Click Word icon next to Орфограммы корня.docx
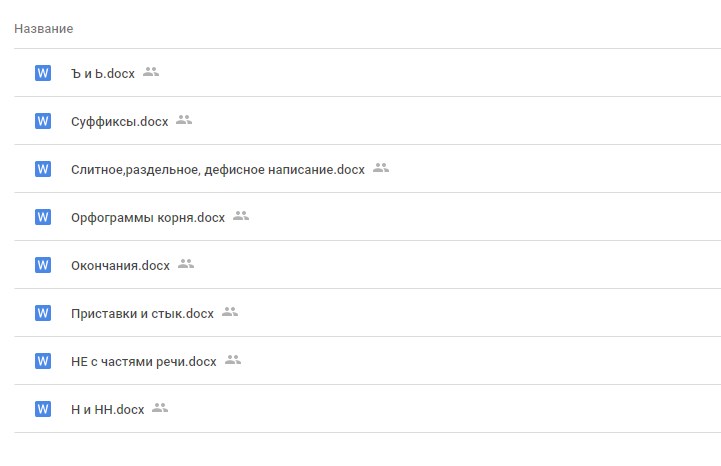The width and height of the screenshot is (721, 466). pyautogui.click(x=43, y=217)
